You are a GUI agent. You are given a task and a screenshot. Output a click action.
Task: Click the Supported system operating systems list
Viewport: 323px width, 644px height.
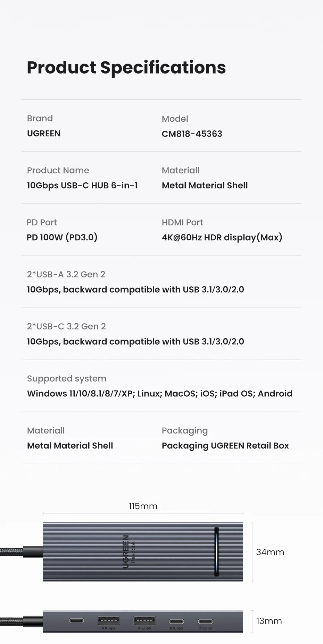pos(160,394)
